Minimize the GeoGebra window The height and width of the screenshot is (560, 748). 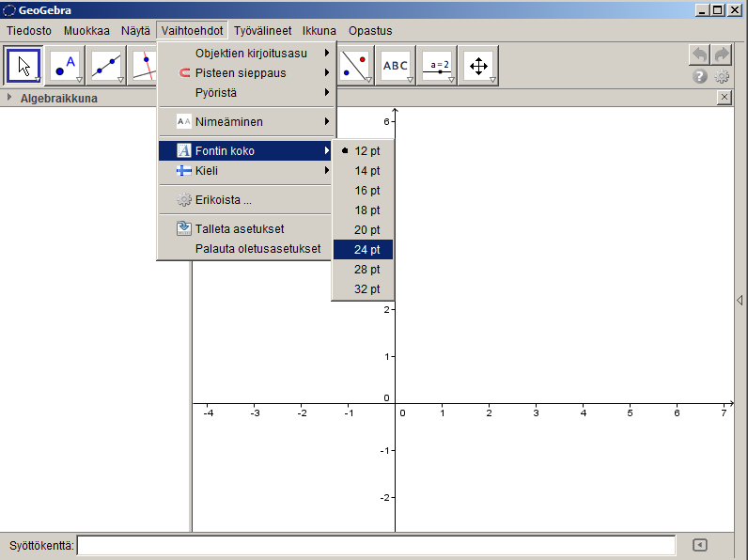click(x=701, y=10)
